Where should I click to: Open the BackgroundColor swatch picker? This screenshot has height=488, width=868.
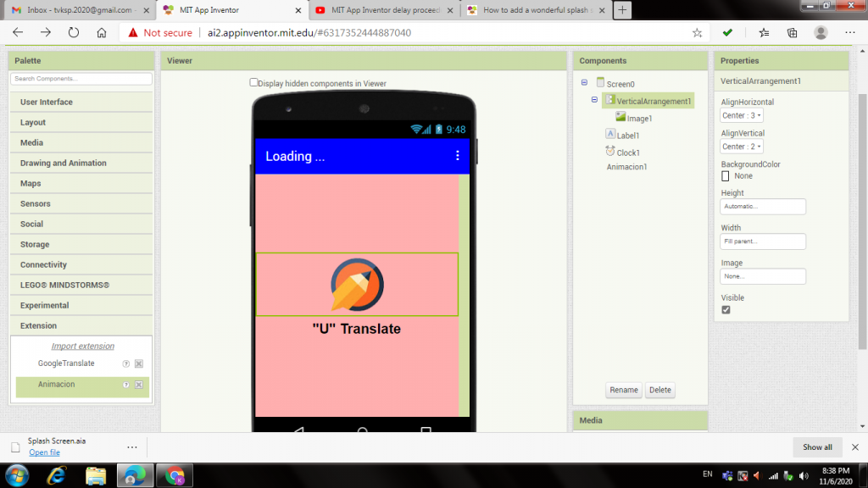[x=726, y=176]
